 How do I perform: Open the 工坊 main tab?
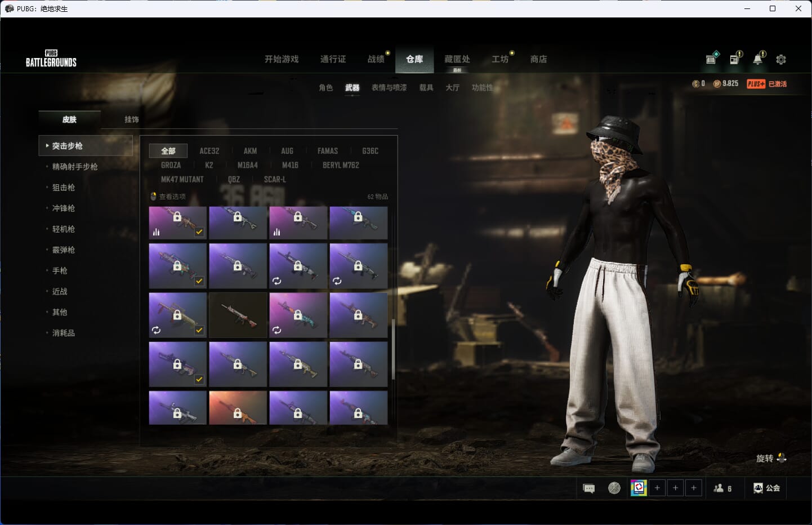point(500,59)
